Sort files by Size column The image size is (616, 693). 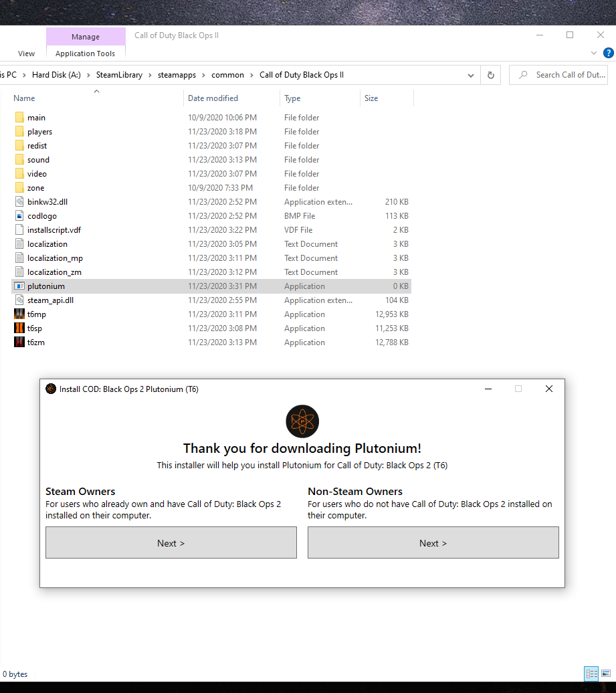pos(387,98)
